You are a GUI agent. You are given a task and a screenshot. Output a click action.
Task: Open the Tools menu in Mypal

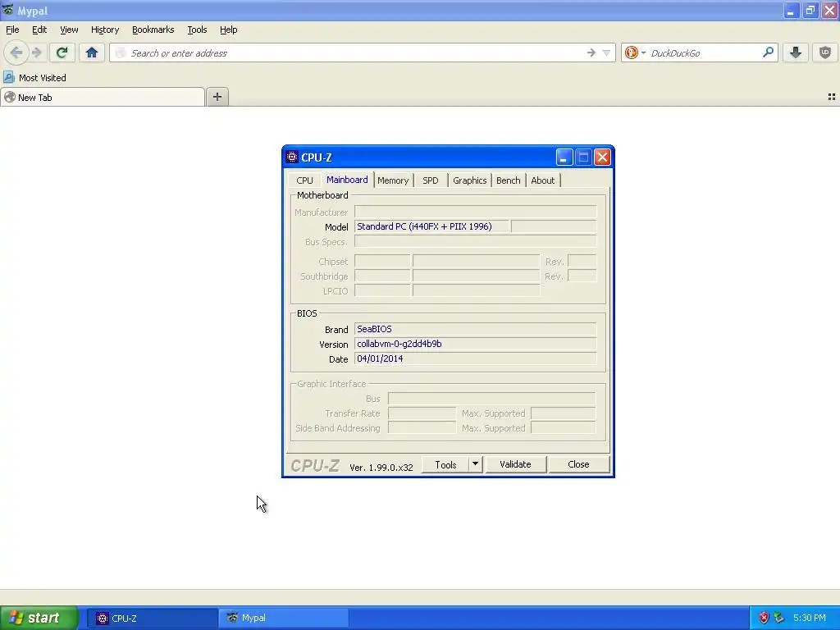[197, 30]
